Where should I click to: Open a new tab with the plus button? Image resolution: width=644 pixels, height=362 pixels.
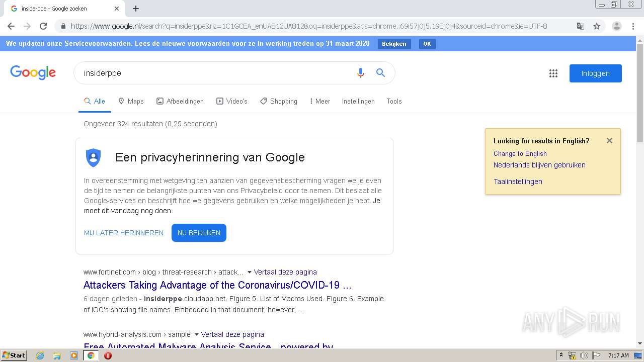click(x=136, y=9)
